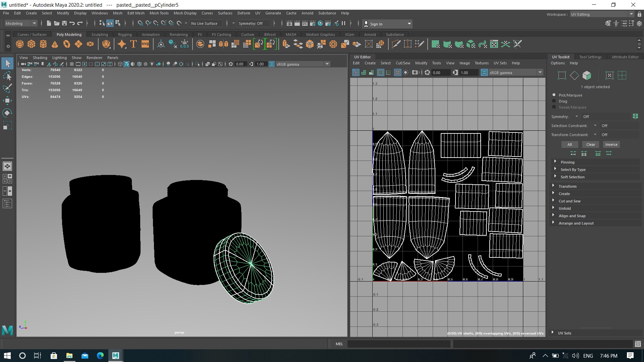Open the Mesh Tools menu
The width and height of the screenshot is (644, 362).
(x=159, y=13)
